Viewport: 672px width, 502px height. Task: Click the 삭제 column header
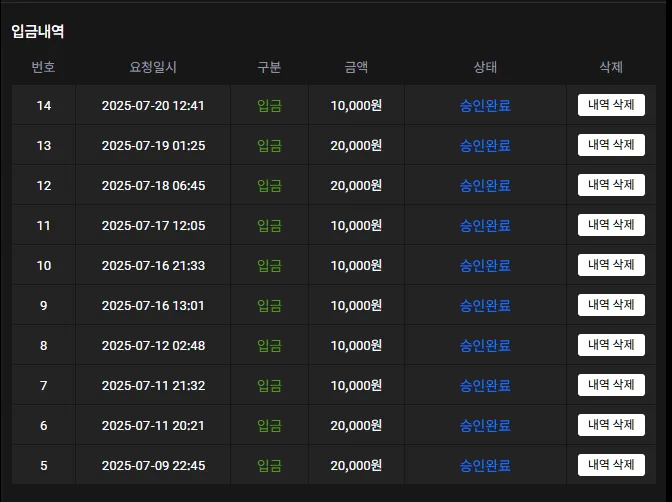click(611, 67)
